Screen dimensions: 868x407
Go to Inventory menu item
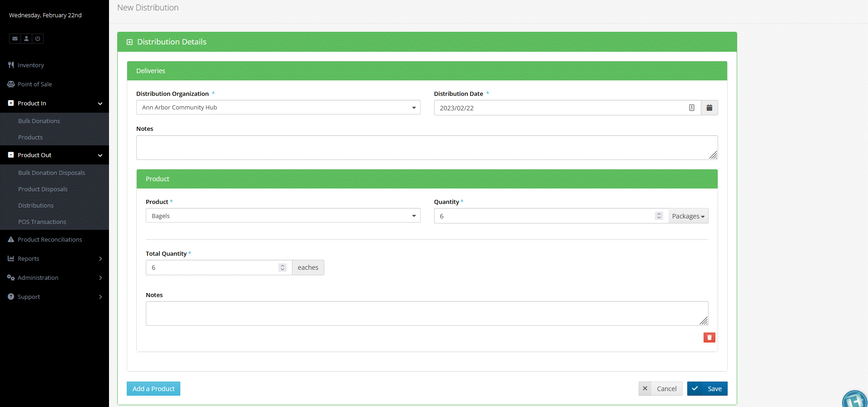(30, 65)
